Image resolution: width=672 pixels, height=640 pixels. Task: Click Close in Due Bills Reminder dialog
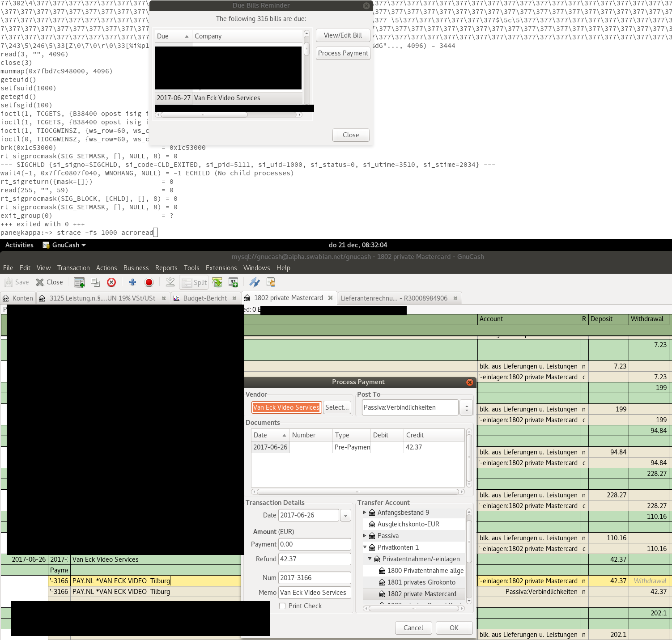click(351, 135)
